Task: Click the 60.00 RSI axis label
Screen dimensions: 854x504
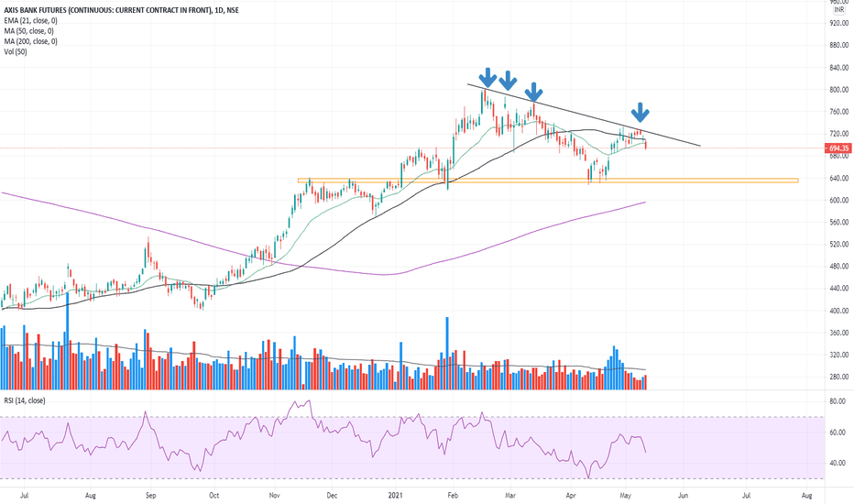Action: 838,433
